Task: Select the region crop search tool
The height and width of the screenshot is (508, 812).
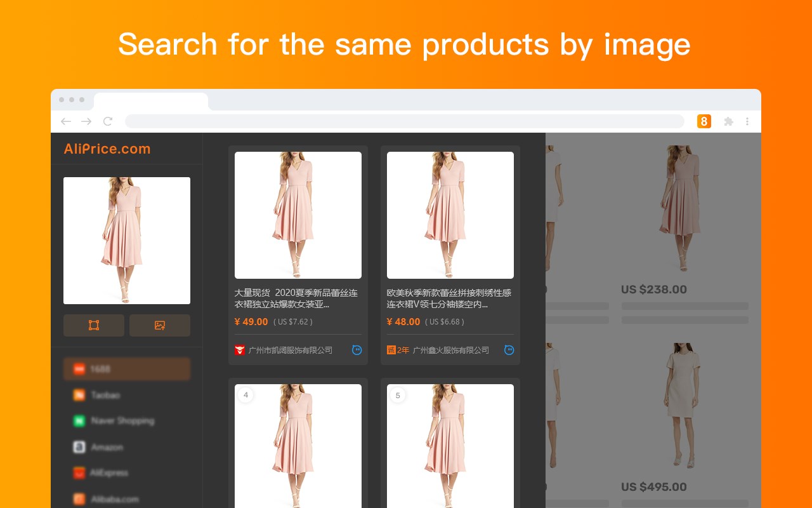Action: (93, 324)
